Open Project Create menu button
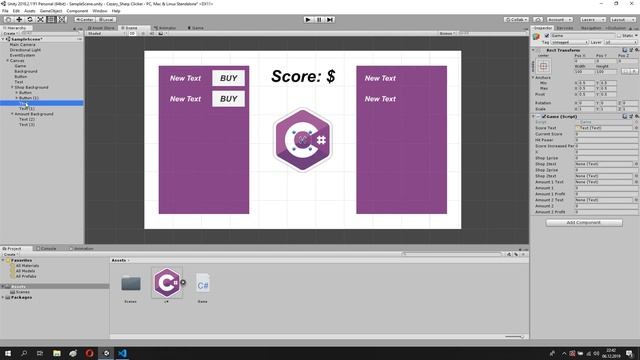Viewport: 640px width, 360px height. [x=10, y=254]
